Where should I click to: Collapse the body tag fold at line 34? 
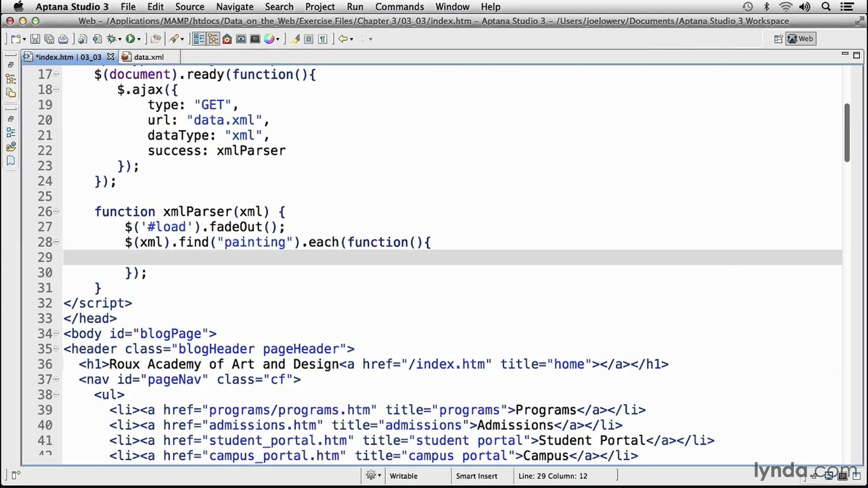[x=56, y=333]
